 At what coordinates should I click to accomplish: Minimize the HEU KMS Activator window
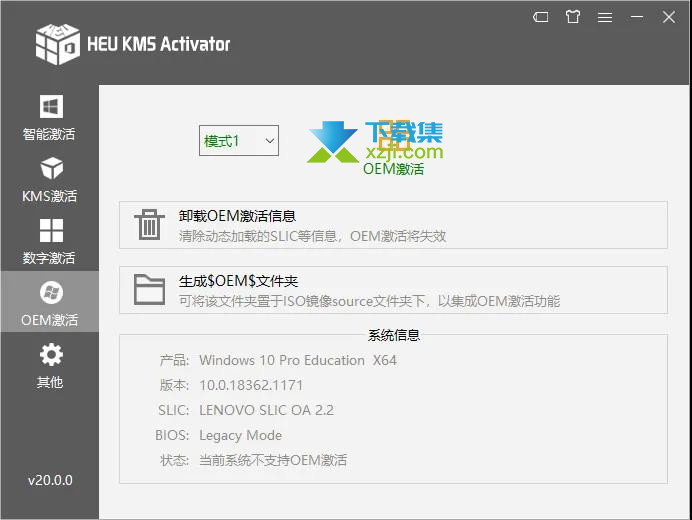[x=637, y=17]
